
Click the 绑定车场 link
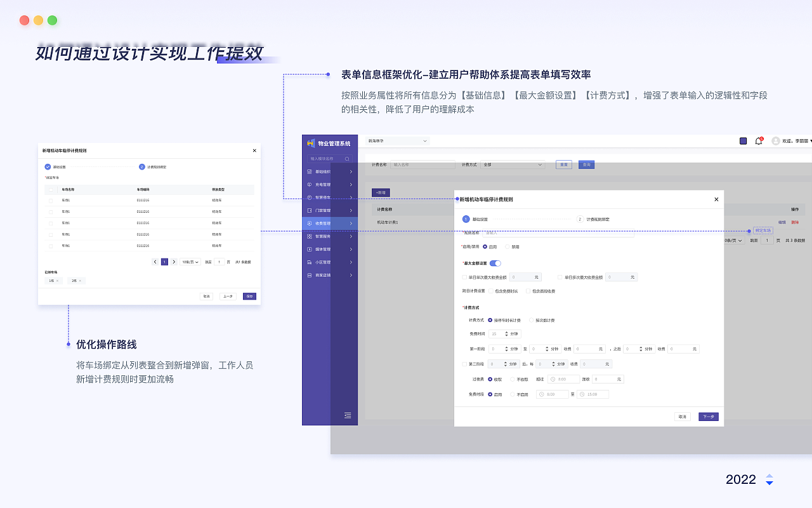coord(763,231)
